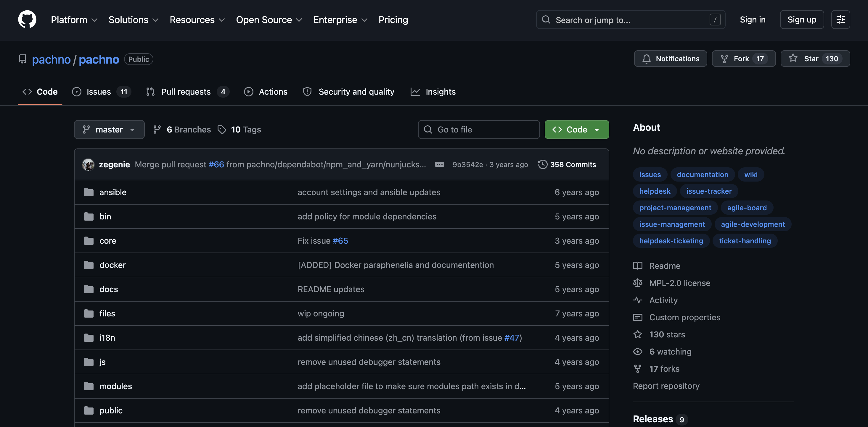This screenshot has width=868, height=427.
Task: Open the master branch dropdown
Action: pyautogui.click(x=109, y=130)
